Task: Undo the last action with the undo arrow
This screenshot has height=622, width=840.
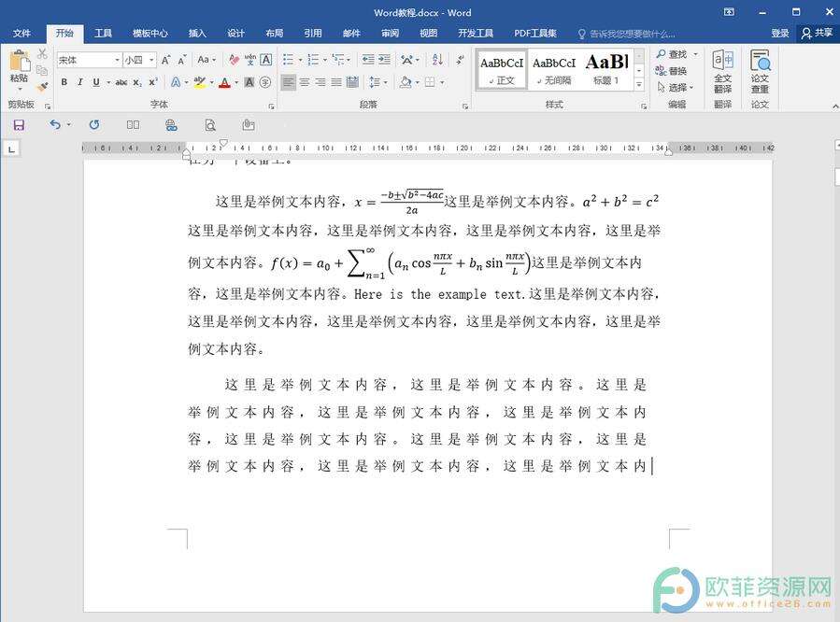Action: 55,125
